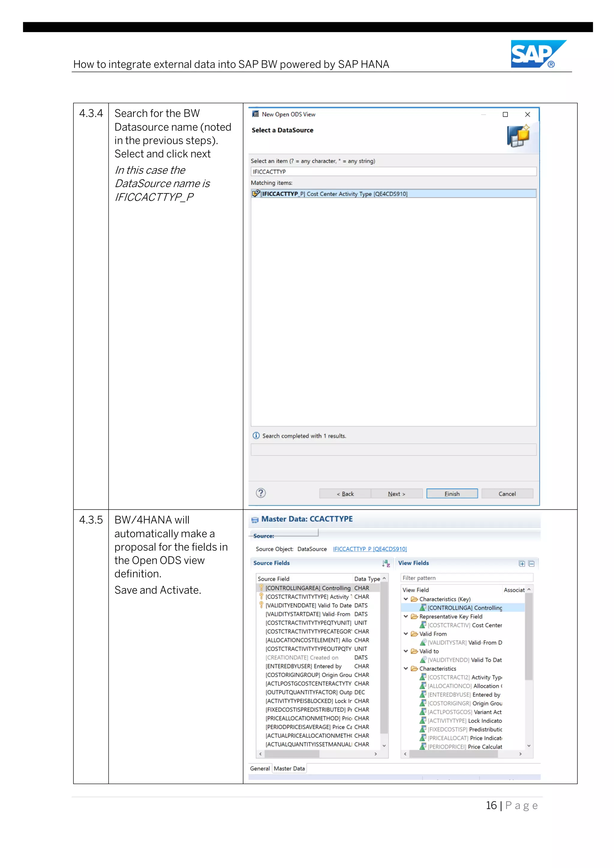Switch to the Master Data tab

point(289,768)
